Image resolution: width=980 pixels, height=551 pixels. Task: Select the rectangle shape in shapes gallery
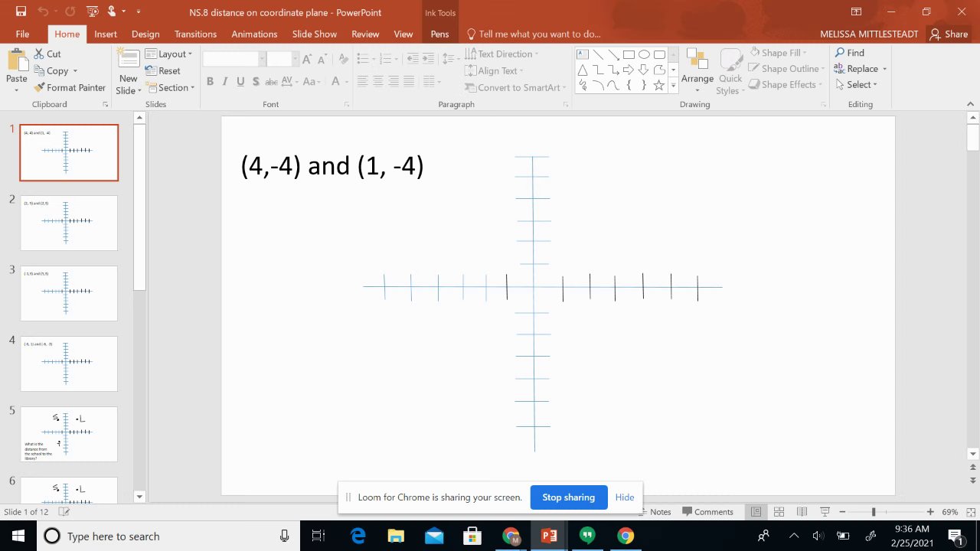tap(629, 54)
